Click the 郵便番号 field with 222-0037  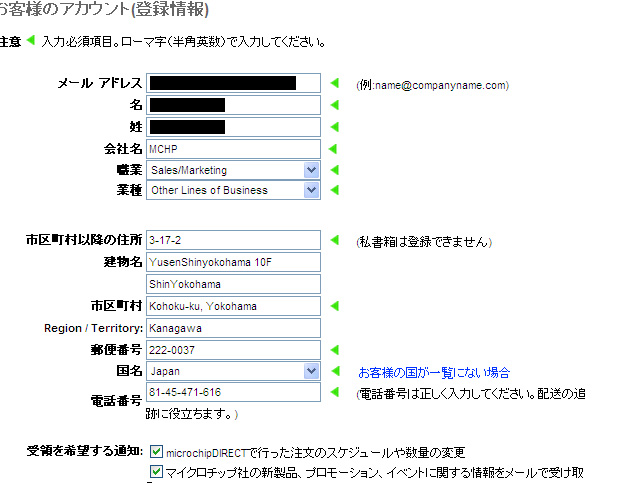coord(233,350)
